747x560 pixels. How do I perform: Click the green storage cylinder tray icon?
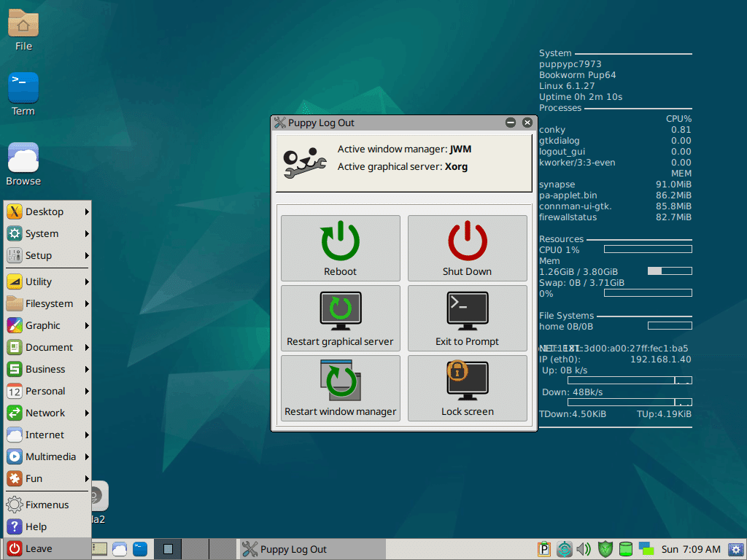coord(625,549)
